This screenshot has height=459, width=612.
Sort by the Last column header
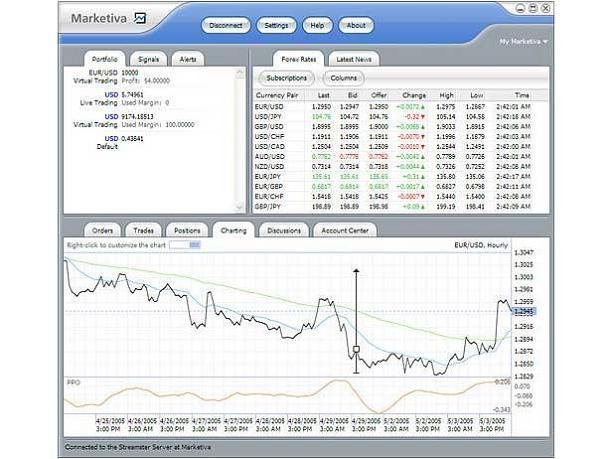pos(323,95)
